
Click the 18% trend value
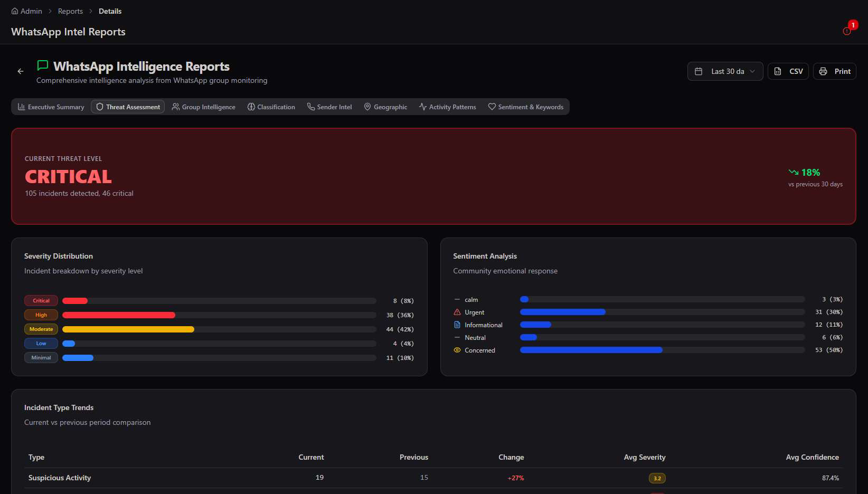[x=810, y=173]
